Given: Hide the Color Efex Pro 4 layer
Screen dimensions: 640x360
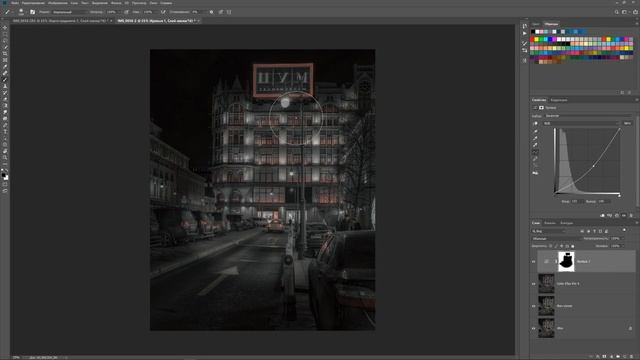Looking at the screenshot, I should [x=533, y=284].
